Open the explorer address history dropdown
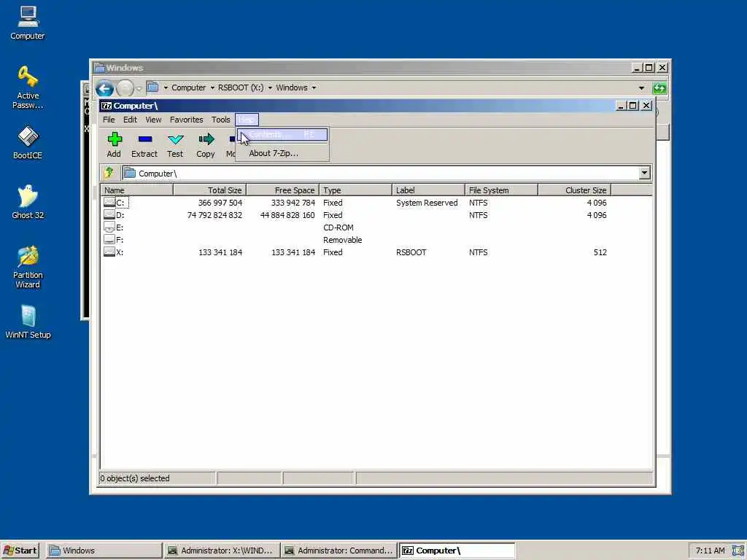 coord(641,88)
